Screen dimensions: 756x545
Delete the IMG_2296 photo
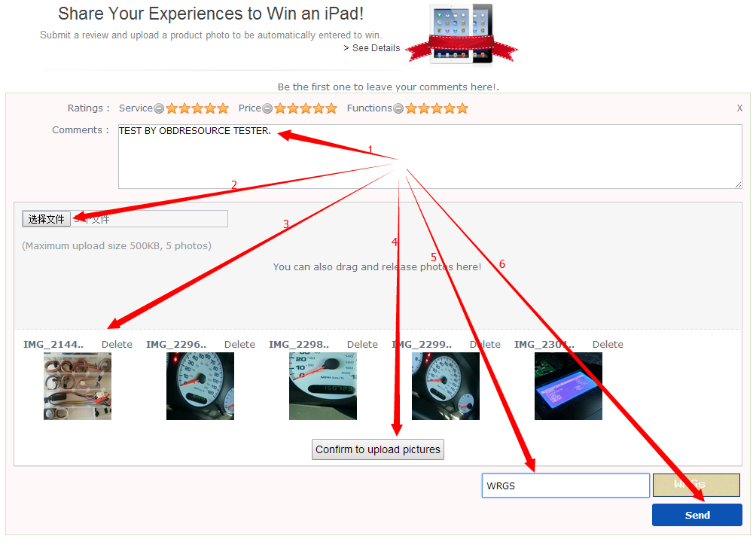click(239, 345)
